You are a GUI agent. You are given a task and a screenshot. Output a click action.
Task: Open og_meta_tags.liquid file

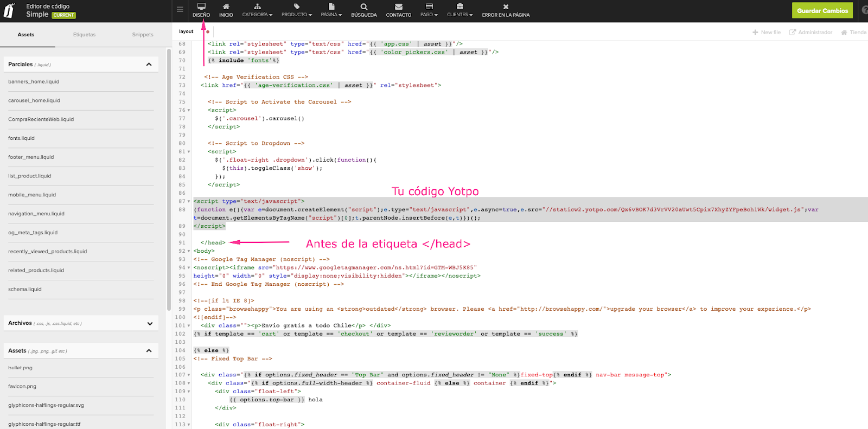[x=33, y=233]
